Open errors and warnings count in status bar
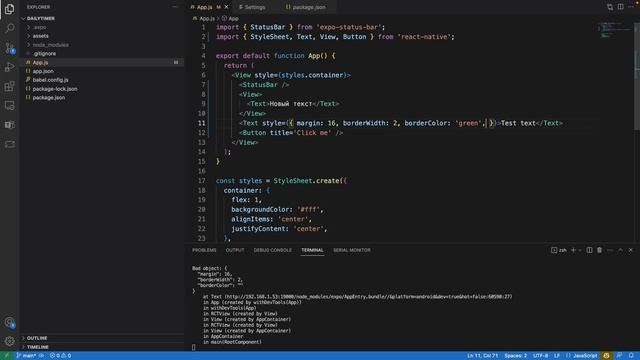Screen dimensions: 640x360 click(60, 356)
